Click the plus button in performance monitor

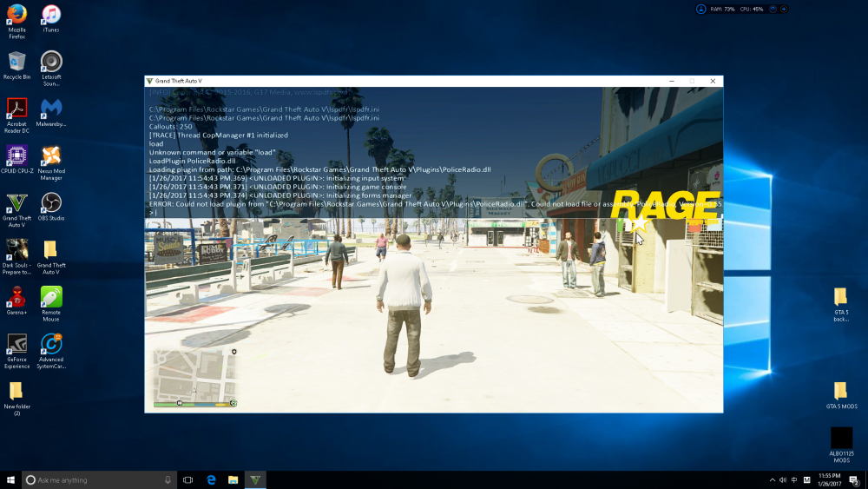(x=784, y=9)
